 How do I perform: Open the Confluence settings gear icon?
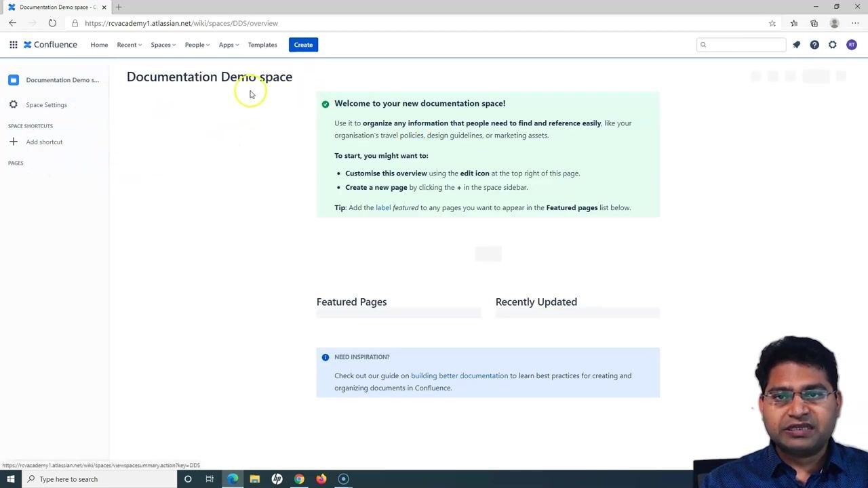tap(833, 45)
